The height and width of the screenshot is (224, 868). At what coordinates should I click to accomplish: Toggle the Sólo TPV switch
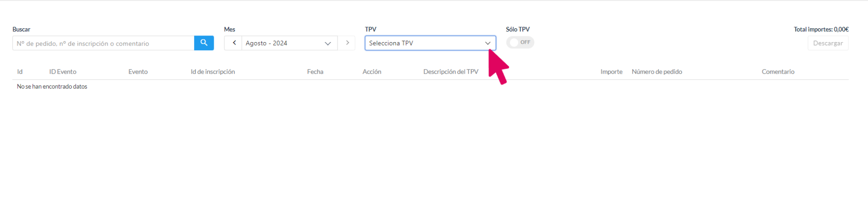point(520,43)
